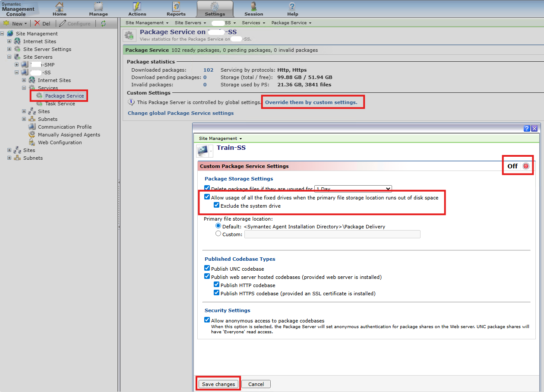
Task: Click Package Service page header gear icon
Action: click(129, 35)
